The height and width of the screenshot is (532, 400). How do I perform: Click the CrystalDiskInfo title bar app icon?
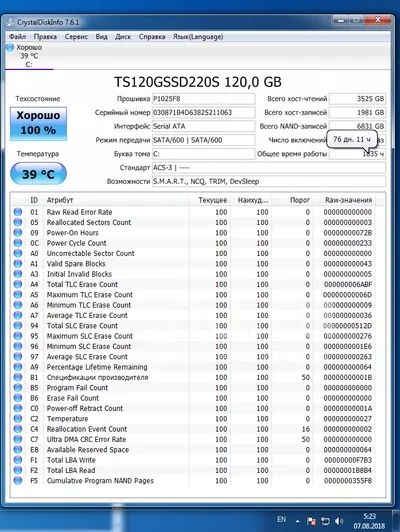[10, 22]
